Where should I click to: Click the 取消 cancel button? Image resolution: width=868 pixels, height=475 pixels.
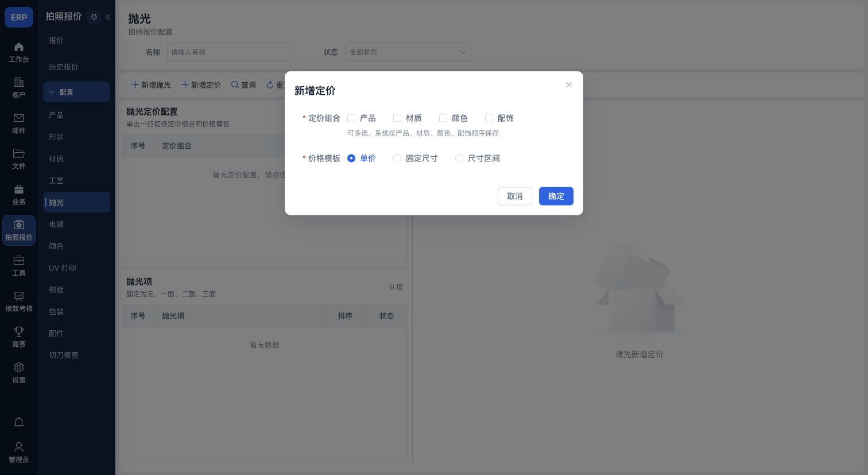[x=515, y=196]
